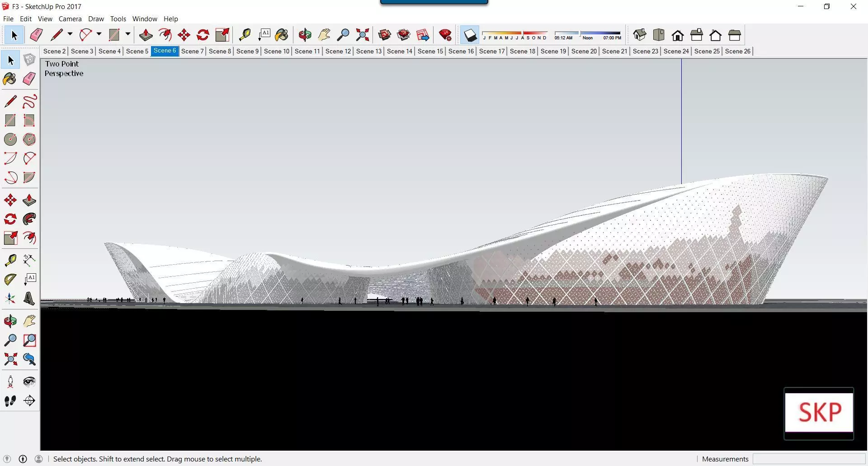Screen dimensions: 868x466
Task: Click the Previous view tool
Action: tap(29, 359)
